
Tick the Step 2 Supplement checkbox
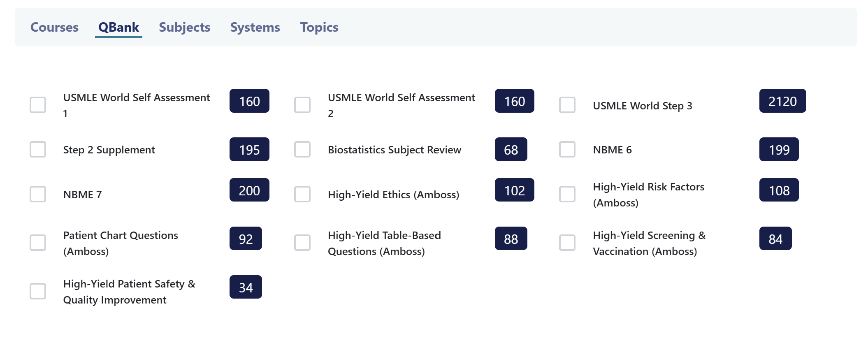pos(38,149)
